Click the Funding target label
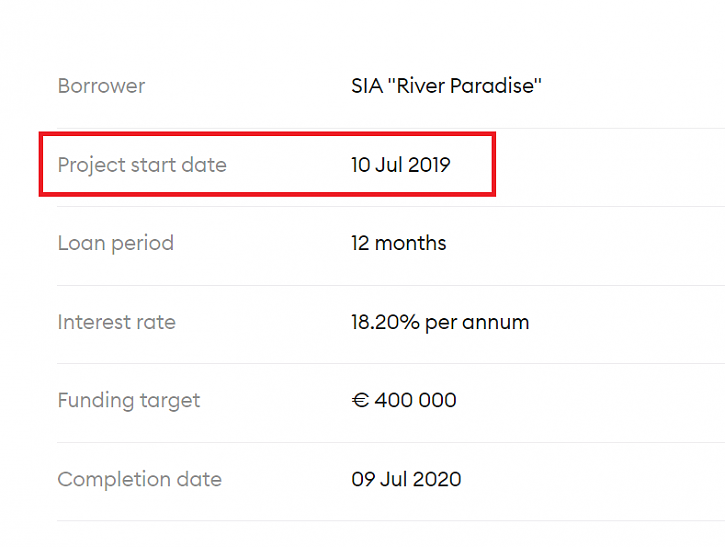The width and height of the screenshot is (725, 547). tap(129, 401)
